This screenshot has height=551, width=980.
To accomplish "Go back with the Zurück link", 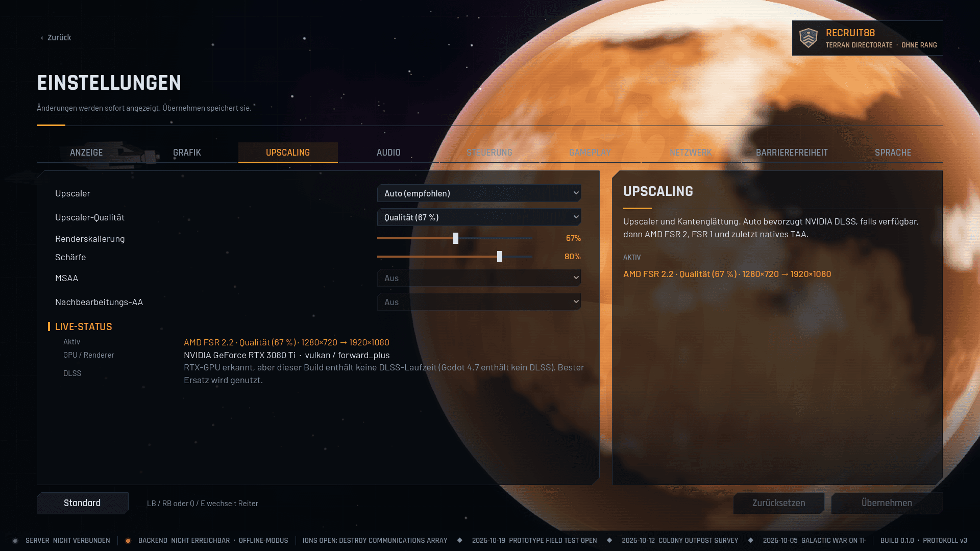I will pyautogui.click(x=56, y=38).
